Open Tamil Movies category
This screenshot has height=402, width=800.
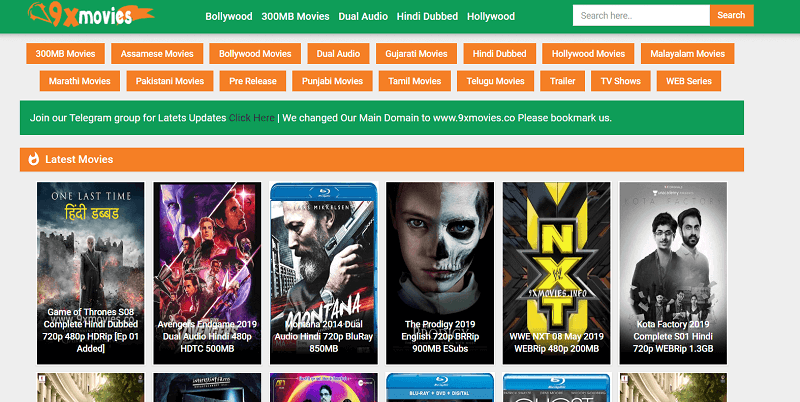[x=415, y=81]
